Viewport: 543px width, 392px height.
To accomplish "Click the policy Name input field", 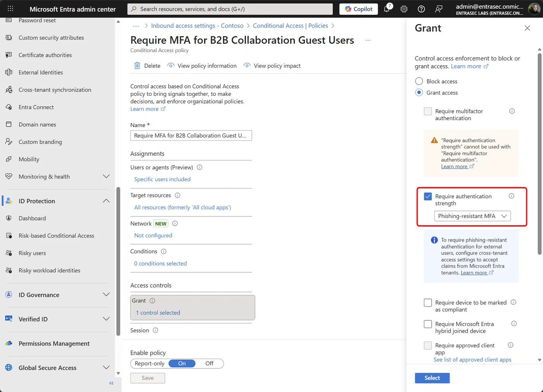I will (191, 135).
